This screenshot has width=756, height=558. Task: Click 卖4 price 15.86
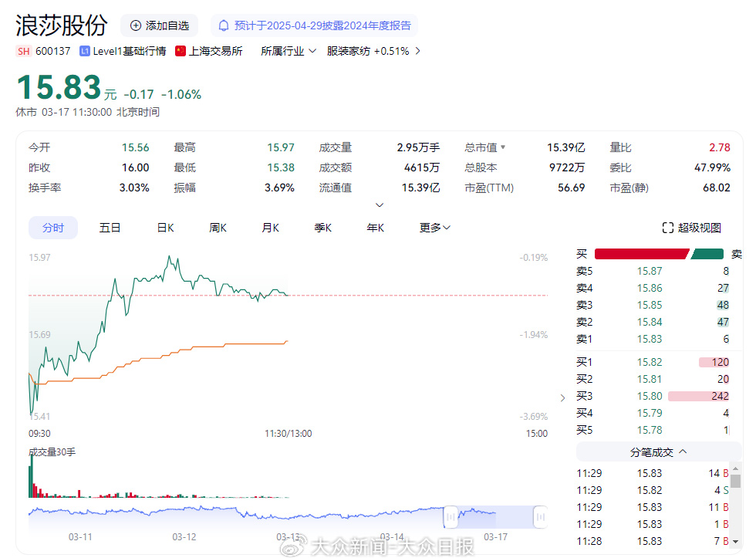coord(650,288)
